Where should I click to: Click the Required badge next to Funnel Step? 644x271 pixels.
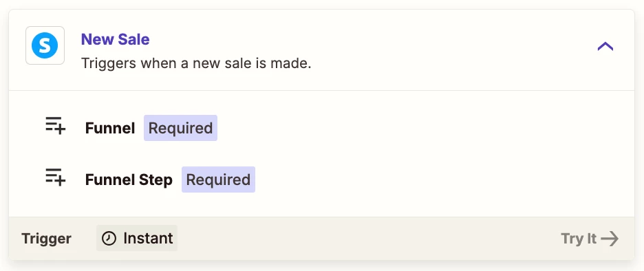(x=219, y=180)
